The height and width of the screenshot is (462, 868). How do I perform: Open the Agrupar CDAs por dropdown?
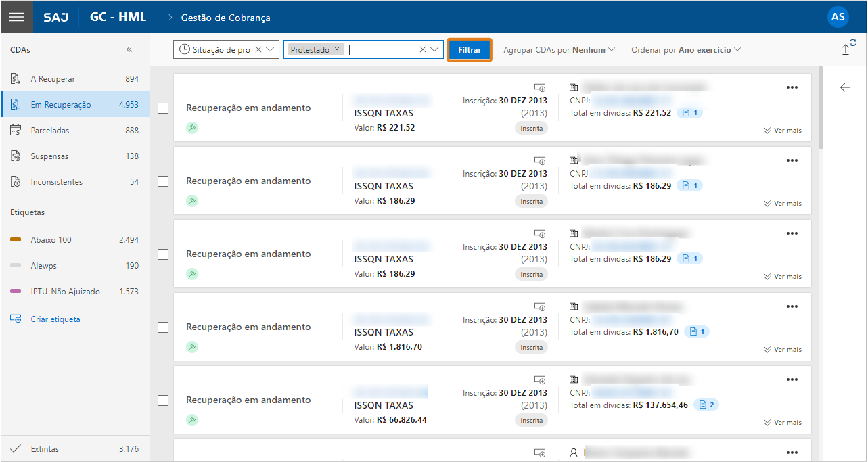point(559,50)
